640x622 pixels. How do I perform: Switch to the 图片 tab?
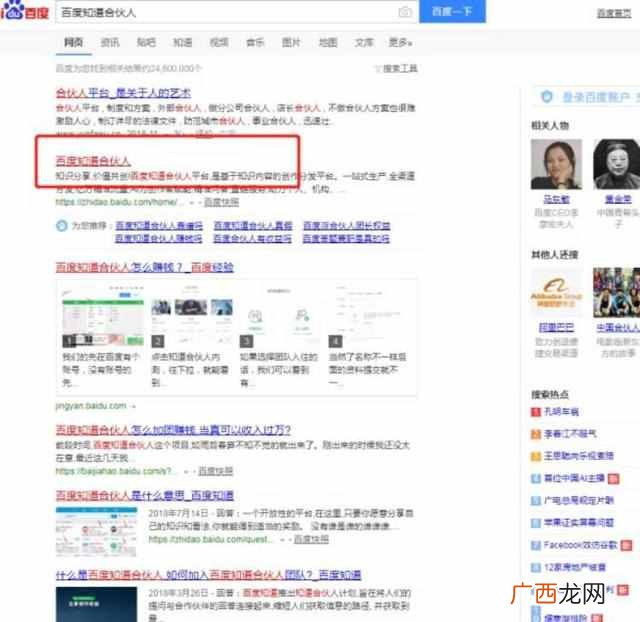[291, 42]
